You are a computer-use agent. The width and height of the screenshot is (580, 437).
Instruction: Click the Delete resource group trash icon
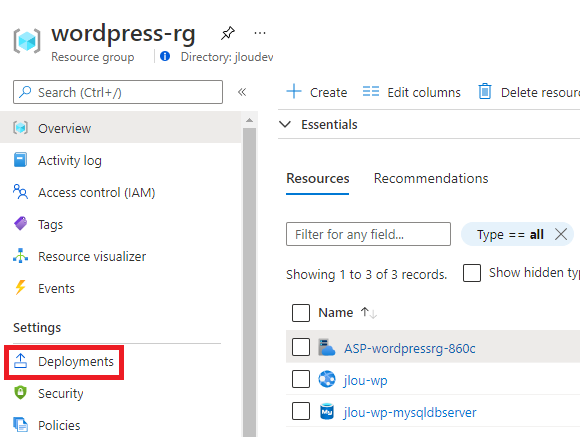tap(485, 91)
